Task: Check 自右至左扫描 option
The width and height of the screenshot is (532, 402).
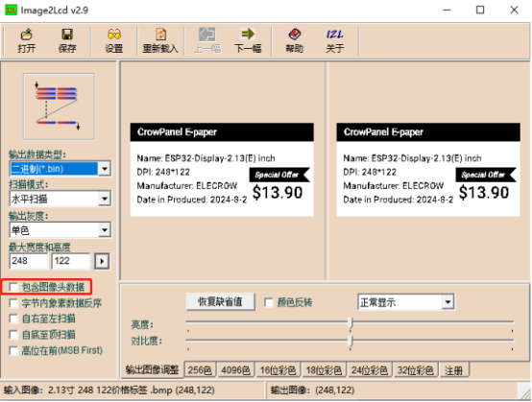Action: pos(13,319)
